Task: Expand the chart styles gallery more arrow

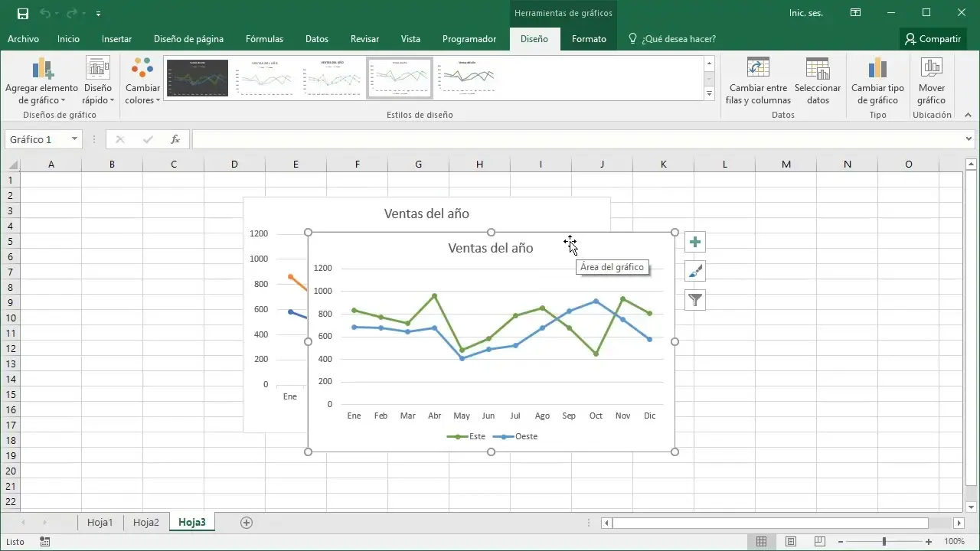Action: (x=709, y=94)
